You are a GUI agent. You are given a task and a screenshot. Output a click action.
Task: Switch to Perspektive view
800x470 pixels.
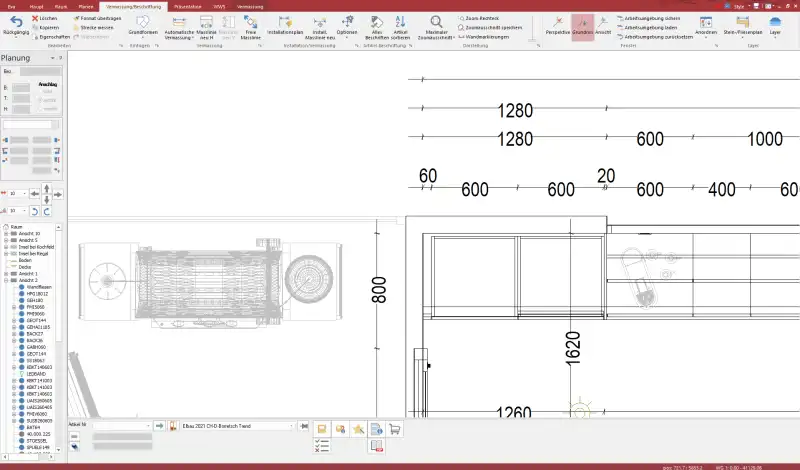[x=557, y=26]
